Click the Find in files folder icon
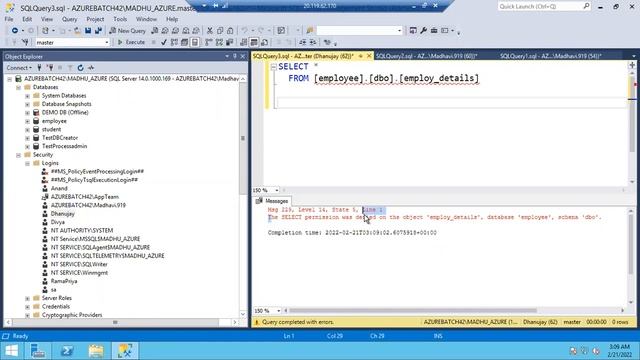The width and height of the screenshot is (640, 360). (310, 31)
